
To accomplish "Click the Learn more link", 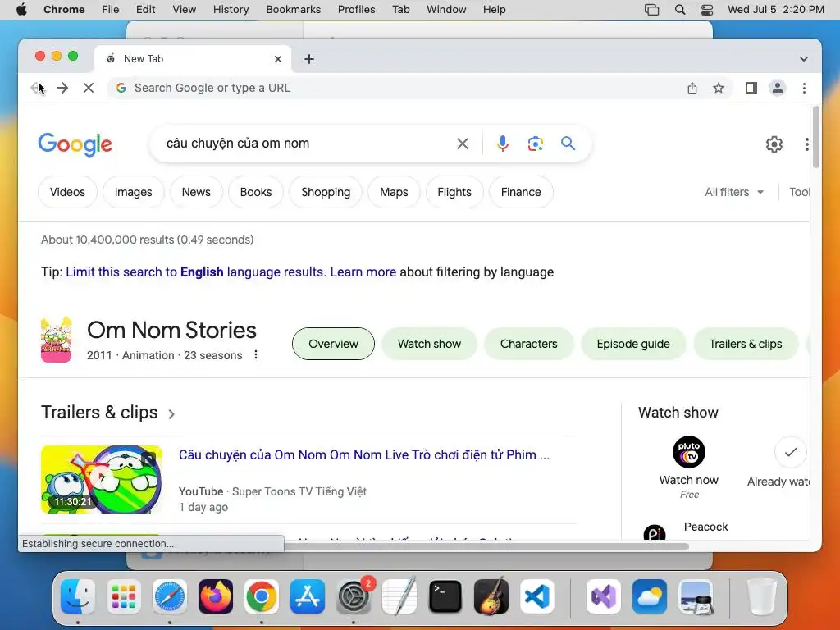I will (x=363, y=272).
